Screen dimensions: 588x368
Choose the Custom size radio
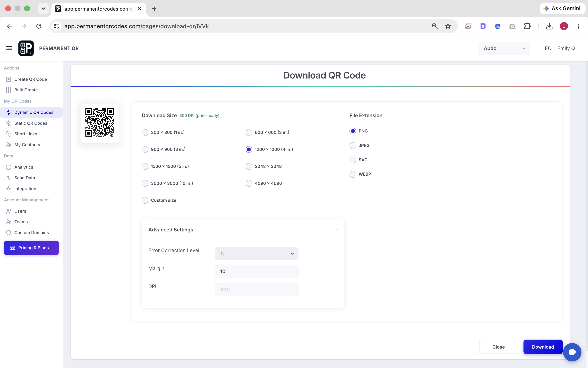145,200
